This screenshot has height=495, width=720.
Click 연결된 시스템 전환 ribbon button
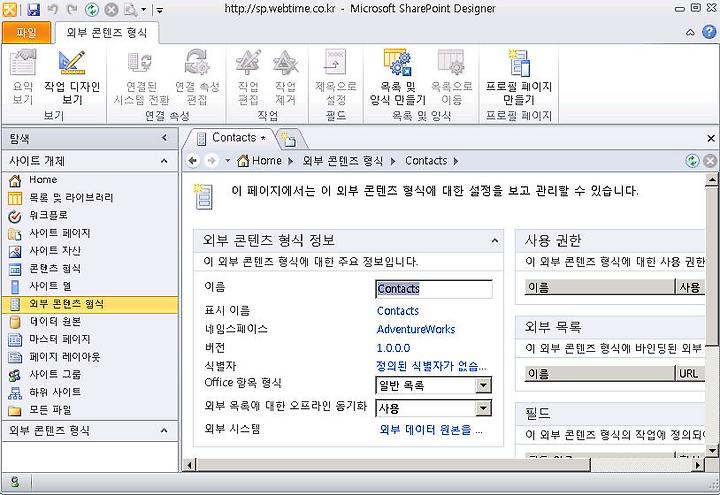(x=141, y=77)
